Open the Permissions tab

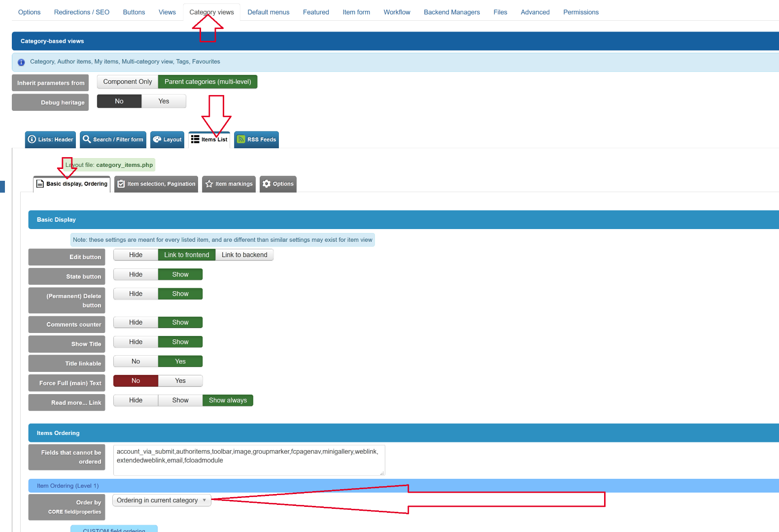click(x=581, y=12)
